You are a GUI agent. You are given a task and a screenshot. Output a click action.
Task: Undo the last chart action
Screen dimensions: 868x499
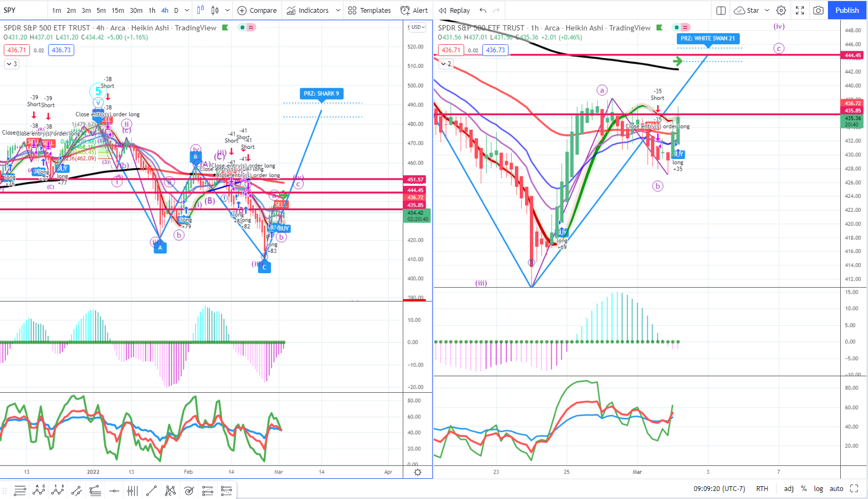pos(483,10)
